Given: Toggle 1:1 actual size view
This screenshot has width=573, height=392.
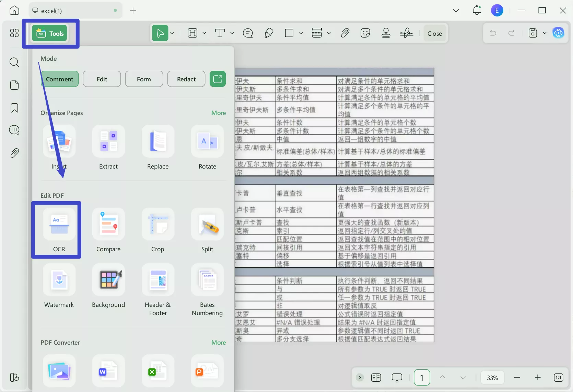Looking at the screenshot, I should [558, 378].
